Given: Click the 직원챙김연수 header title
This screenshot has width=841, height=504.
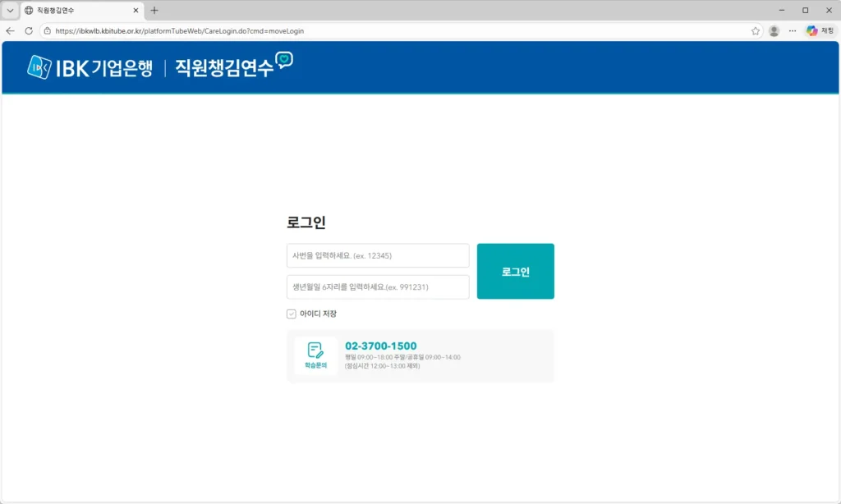Looking at the screenshot, I should click(223, 68).
